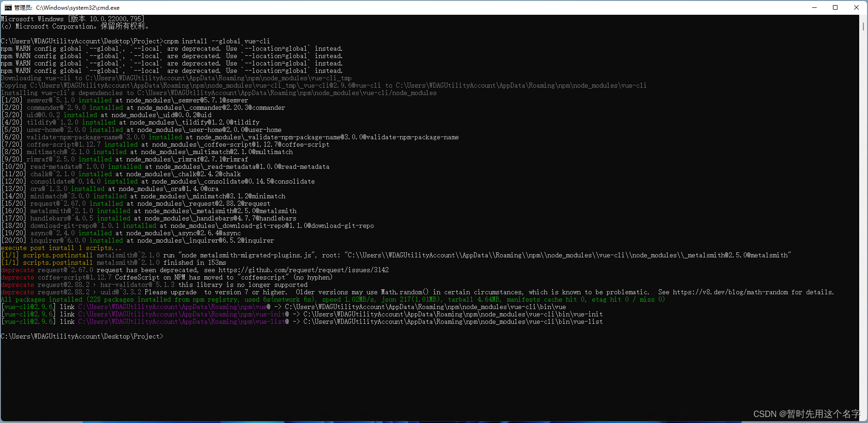Click the 'Installing vue-cli's dependencies' line
The height and width of the screenshot is (423, 868).
218,93
